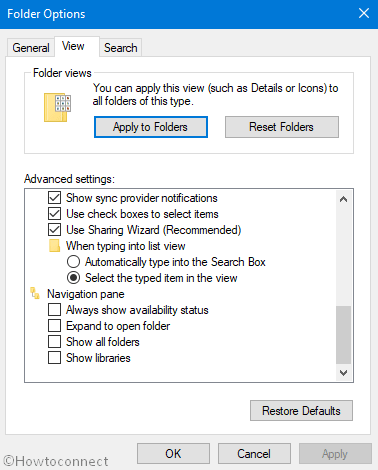Enable Always show availability status

pos(54,310)
